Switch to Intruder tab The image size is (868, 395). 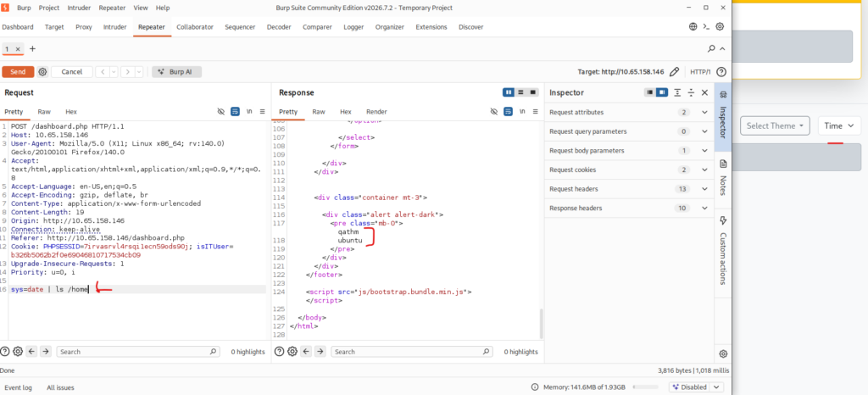click(114, 27)
